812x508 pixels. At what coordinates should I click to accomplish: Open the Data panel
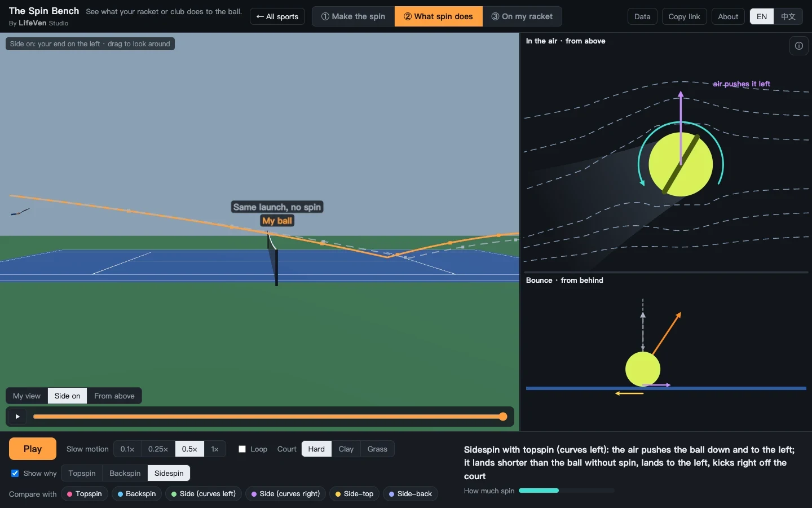click(x=642, y=16)
